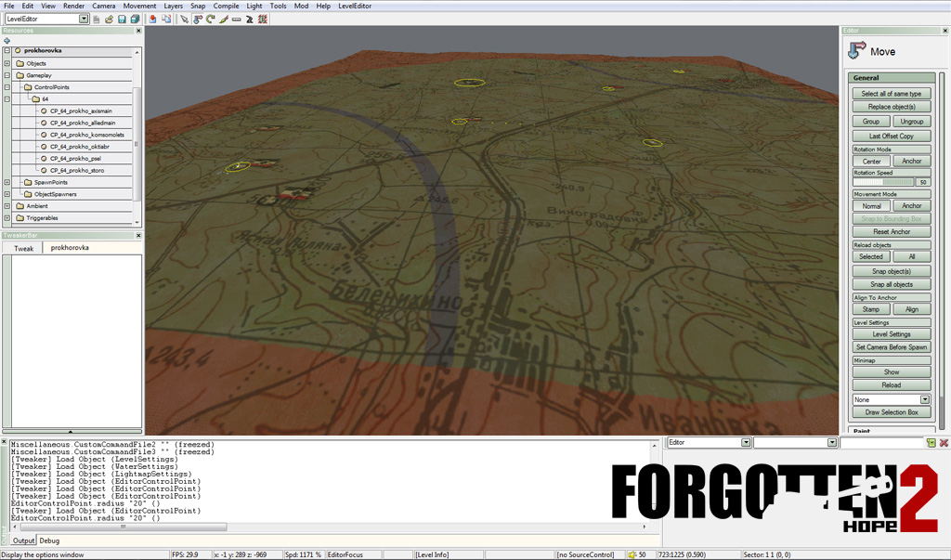Click the Save floppy disk icon
Image resolution: width=951 pixels, height=560 pixels.
pos(122,20)
